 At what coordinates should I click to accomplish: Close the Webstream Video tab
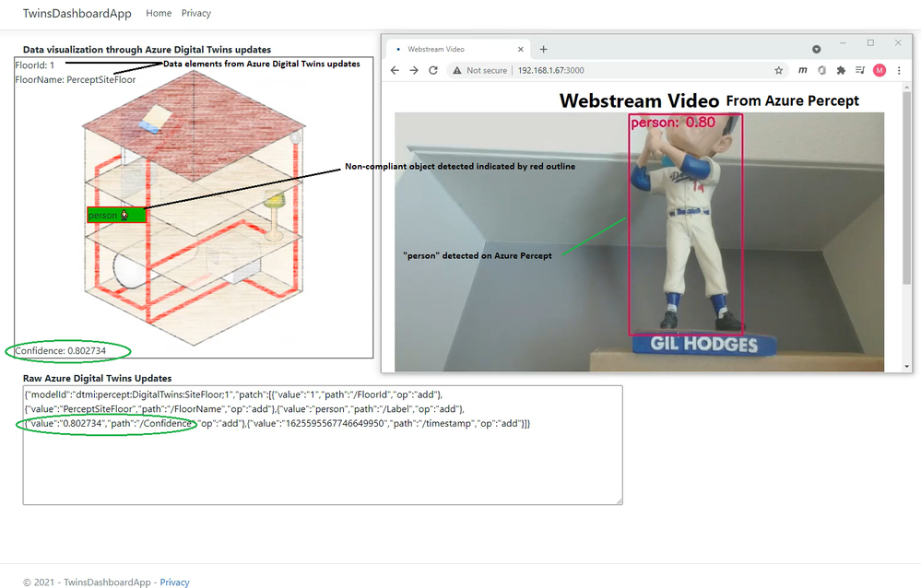(520, 50)
